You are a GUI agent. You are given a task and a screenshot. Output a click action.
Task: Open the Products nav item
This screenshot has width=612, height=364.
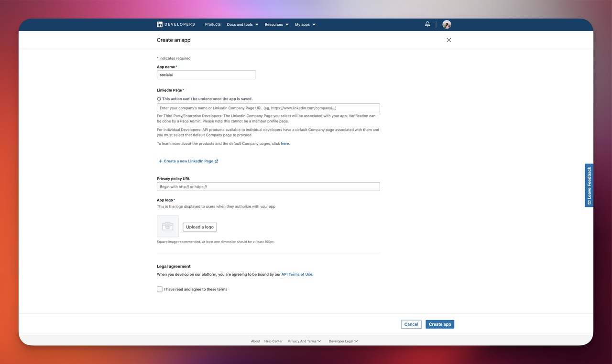point(213,24)
